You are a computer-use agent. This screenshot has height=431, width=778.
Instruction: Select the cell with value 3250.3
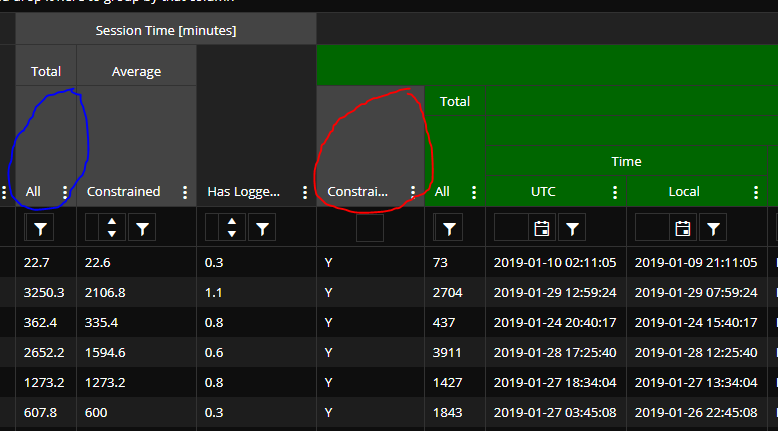(x=44, y=293)
